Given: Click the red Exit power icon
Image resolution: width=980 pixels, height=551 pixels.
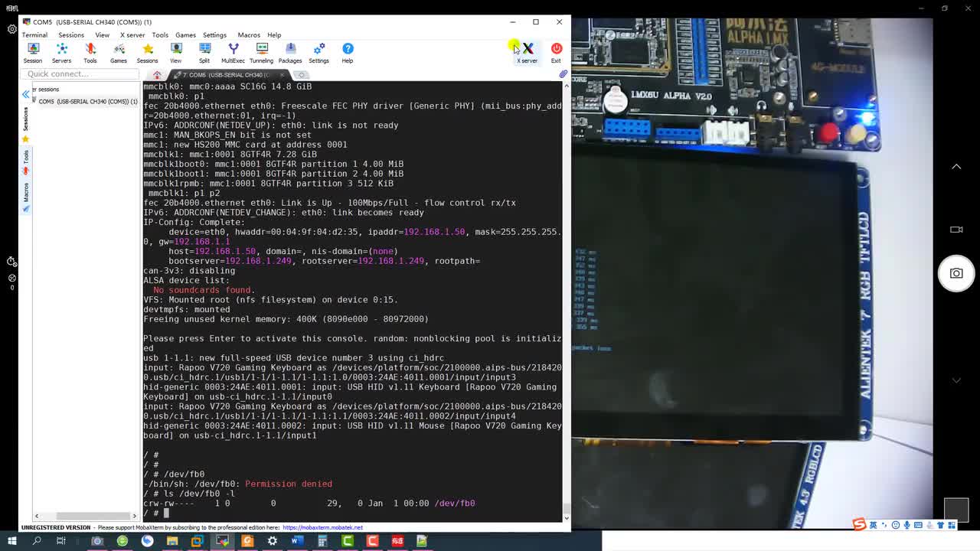Looking at the screenshot, I should tap(556, 53).
